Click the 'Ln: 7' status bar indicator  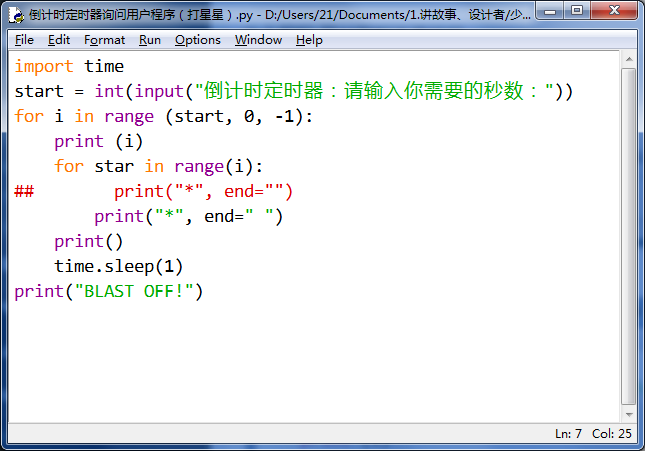point(568,433)
